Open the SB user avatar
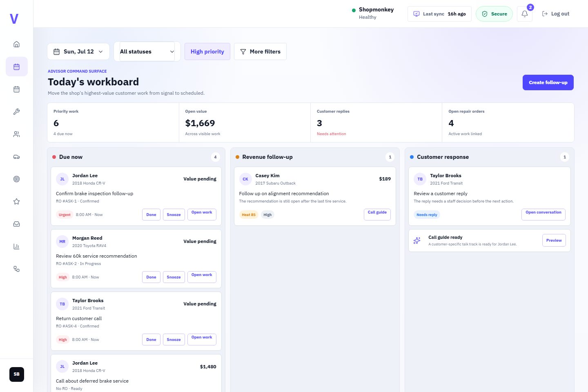 [17, 374]
